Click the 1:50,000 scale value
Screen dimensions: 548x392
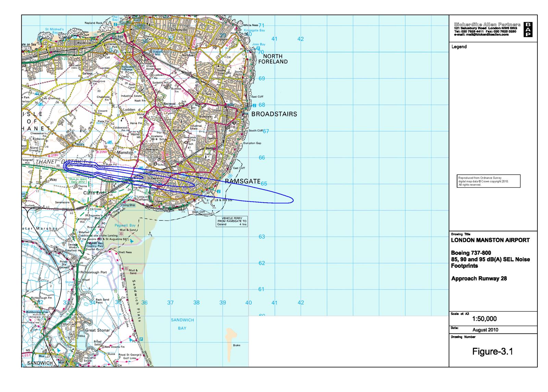click(484, 319)
